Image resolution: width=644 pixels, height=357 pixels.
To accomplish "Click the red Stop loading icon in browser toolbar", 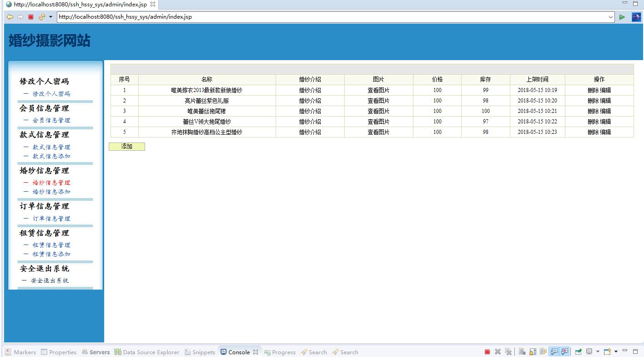I will coord(30,17).
